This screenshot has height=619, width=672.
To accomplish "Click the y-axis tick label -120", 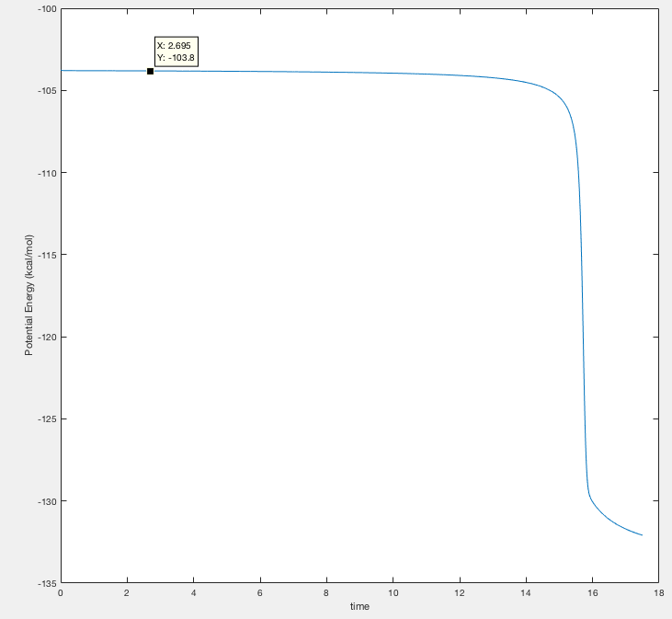I will point(46,337).
